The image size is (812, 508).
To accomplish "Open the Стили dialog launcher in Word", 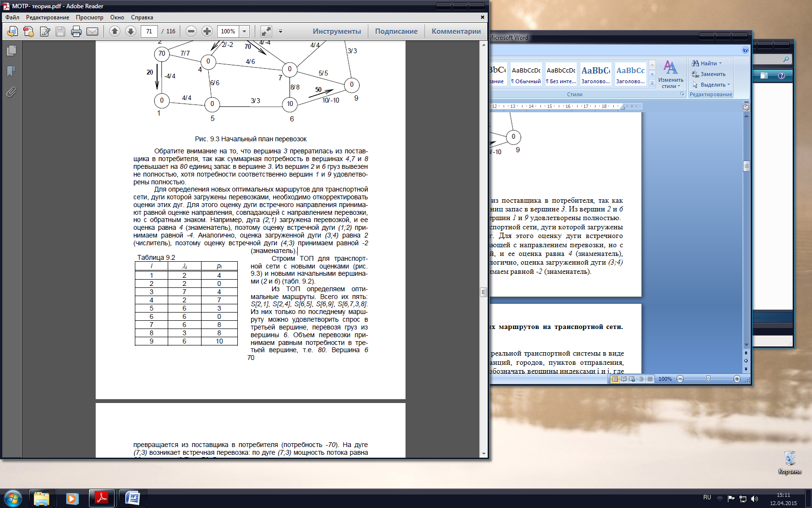I will coord(682,94).
